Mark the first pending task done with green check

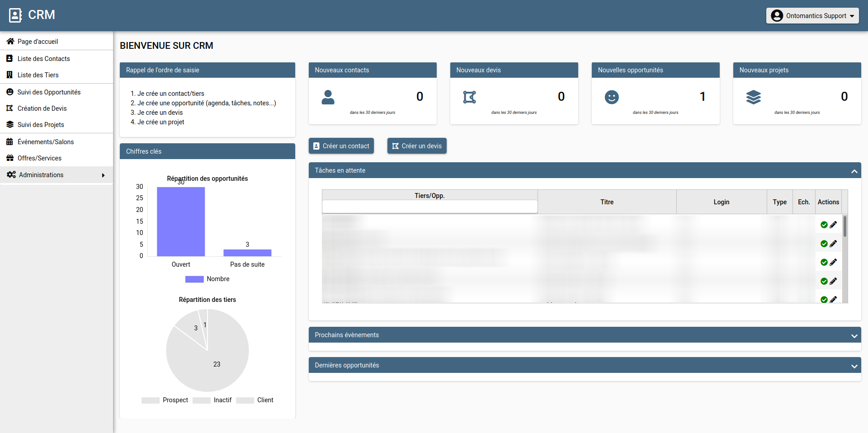[824, 225]
